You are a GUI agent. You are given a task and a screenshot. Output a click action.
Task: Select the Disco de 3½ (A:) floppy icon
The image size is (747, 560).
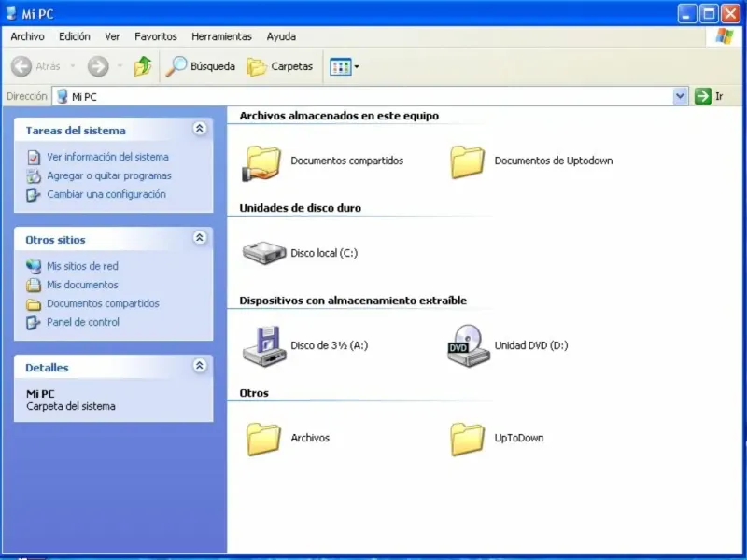tap(265, 346)
